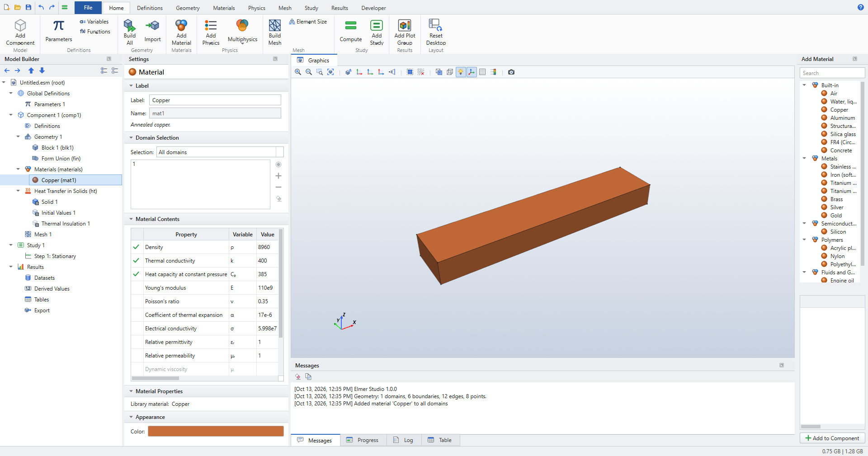Viewport: 868px width, 456px height.
Task: Select Aluminum in the Built-in materials list
Action: click(x=842, y=118)
